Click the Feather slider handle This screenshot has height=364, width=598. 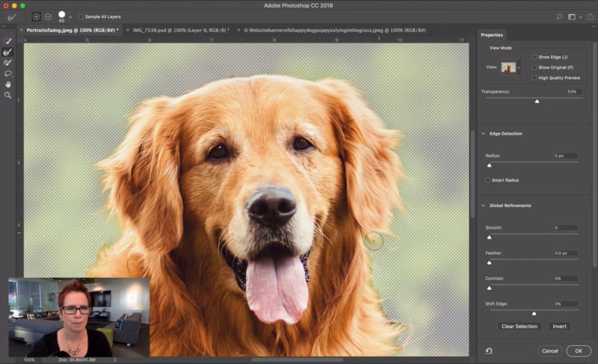click(490, 262)
